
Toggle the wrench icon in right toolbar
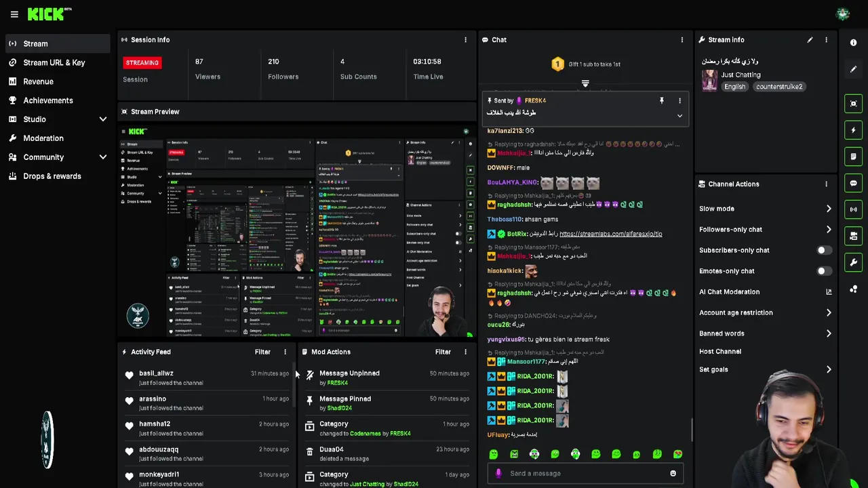854,262
